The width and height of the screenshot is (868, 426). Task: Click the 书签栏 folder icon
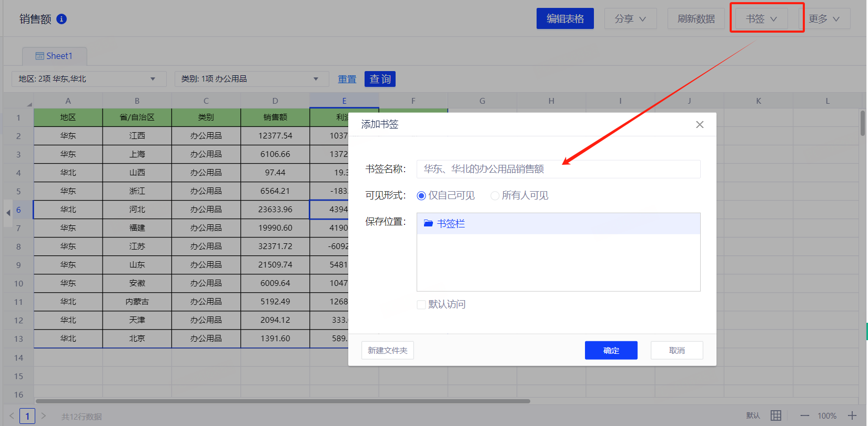pyautogui.click(x=428, y=224)
